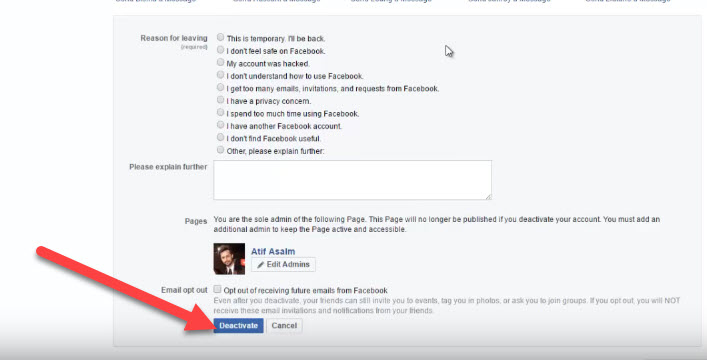Click the 'Pages' section label
This screenshot has height=360, width=707.
tap(196, 221)
